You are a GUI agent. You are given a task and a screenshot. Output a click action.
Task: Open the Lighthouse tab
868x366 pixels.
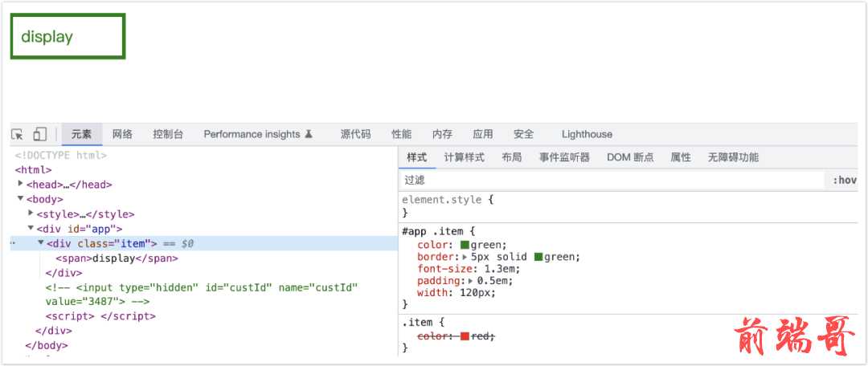click(587, 134)
